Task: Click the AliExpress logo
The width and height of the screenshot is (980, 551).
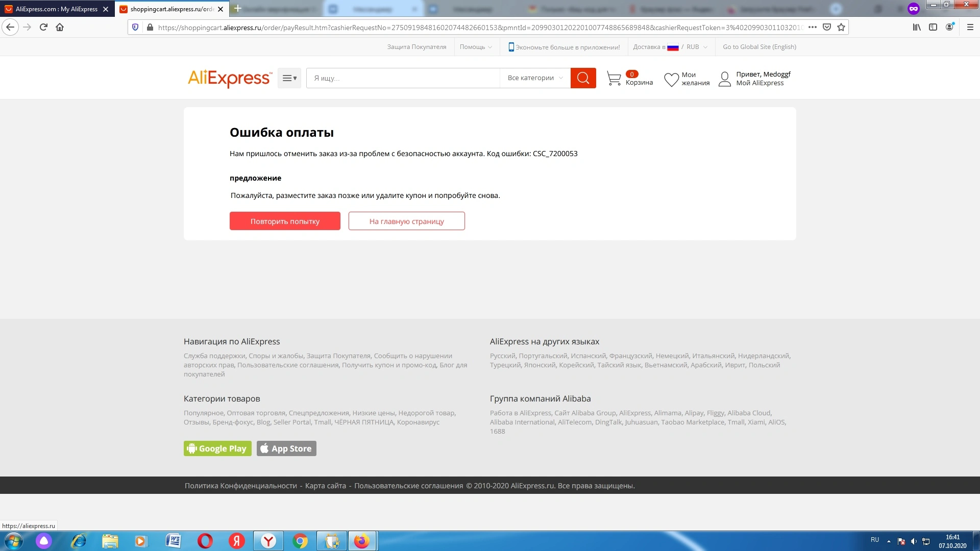Action: point(230,78)
